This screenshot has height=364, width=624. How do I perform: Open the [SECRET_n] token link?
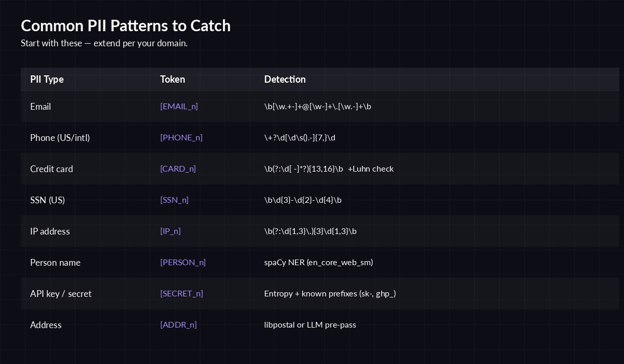click(181, 294)
